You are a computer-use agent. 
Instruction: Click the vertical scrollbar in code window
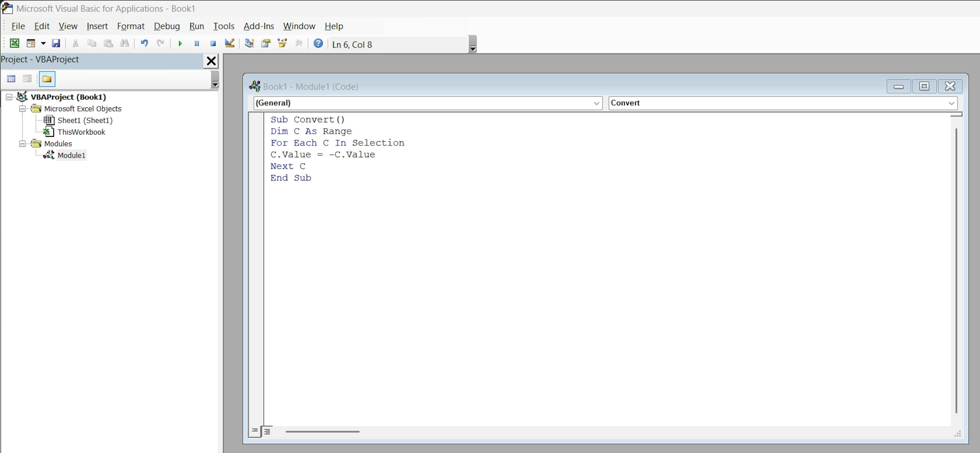click(x=956, y=271)
